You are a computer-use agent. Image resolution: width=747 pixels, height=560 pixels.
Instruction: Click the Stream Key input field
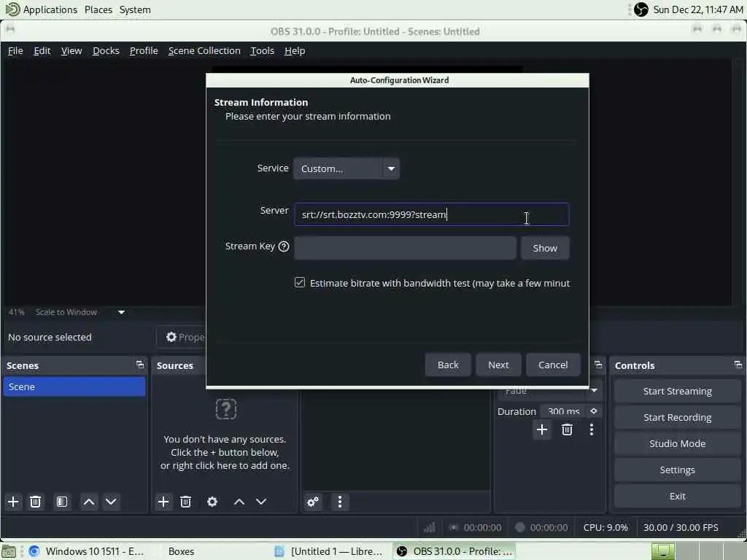(404, 248)
